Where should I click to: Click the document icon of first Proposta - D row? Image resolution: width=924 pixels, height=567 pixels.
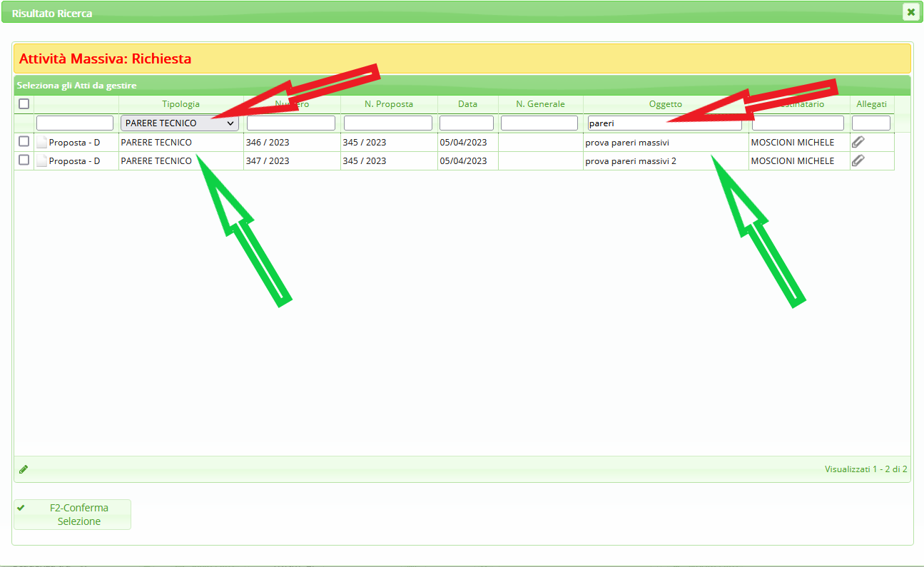pyautogui.click(x=42, y=142)
